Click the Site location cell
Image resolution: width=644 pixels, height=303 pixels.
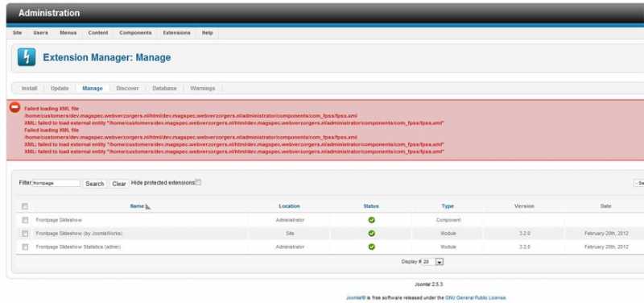tap(290, 234)
